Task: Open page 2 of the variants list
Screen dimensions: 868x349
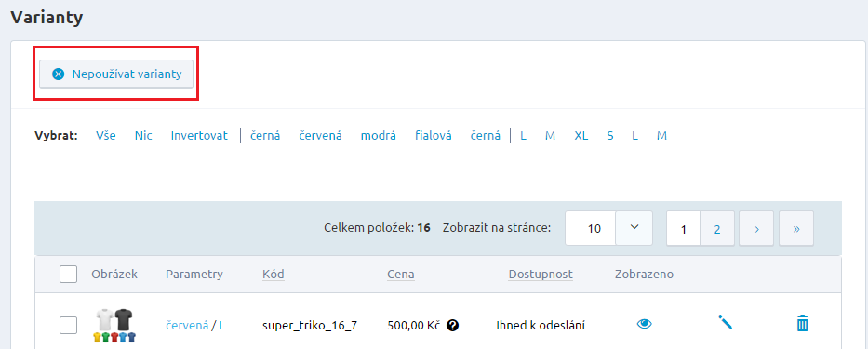Action: (717, 228)
